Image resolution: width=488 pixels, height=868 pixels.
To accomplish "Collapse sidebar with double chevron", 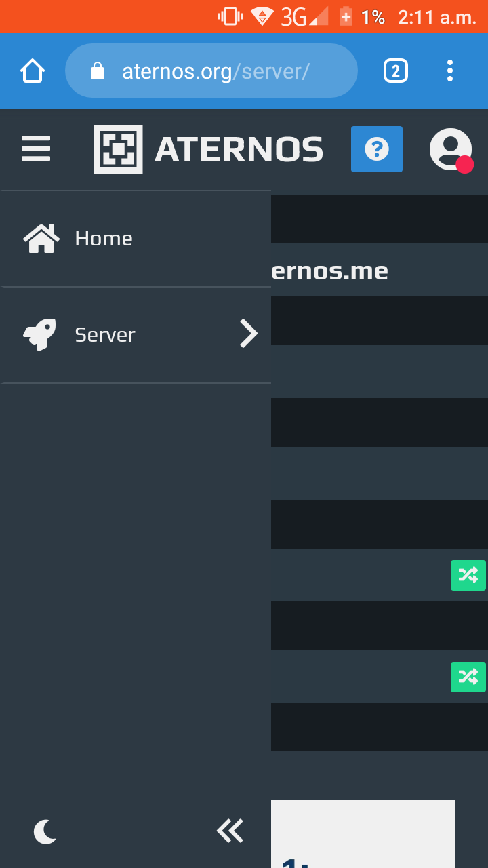I will coord(230,831).
